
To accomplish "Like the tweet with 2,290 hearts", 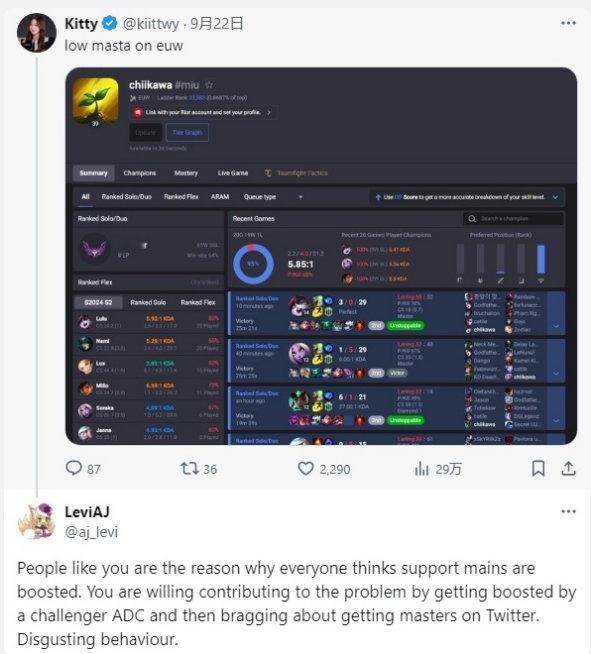I will [x=306, y=468].
